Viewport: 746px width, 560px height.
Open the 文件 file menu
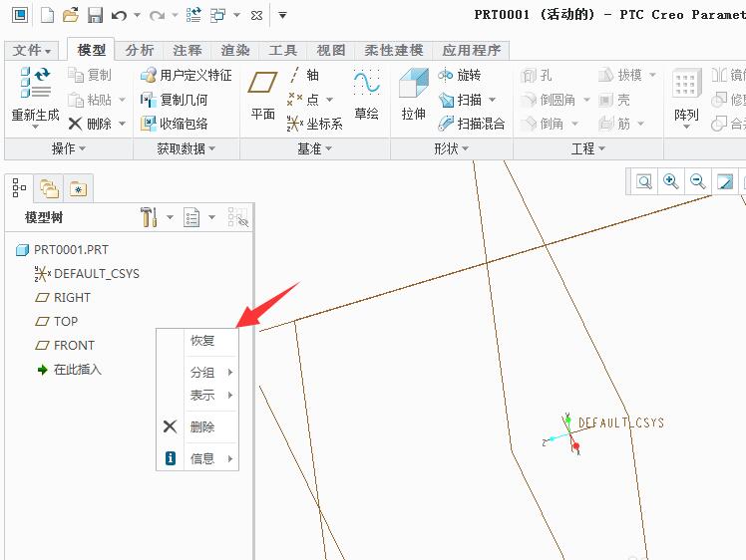(x=31, y=50)
